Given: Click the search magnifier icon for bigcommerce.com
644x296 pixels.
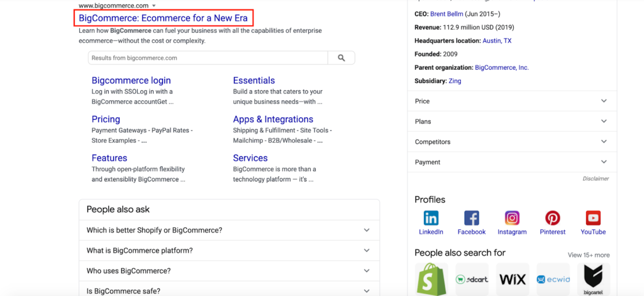Looking at the screenshot, I should click(x=341, y=58).
